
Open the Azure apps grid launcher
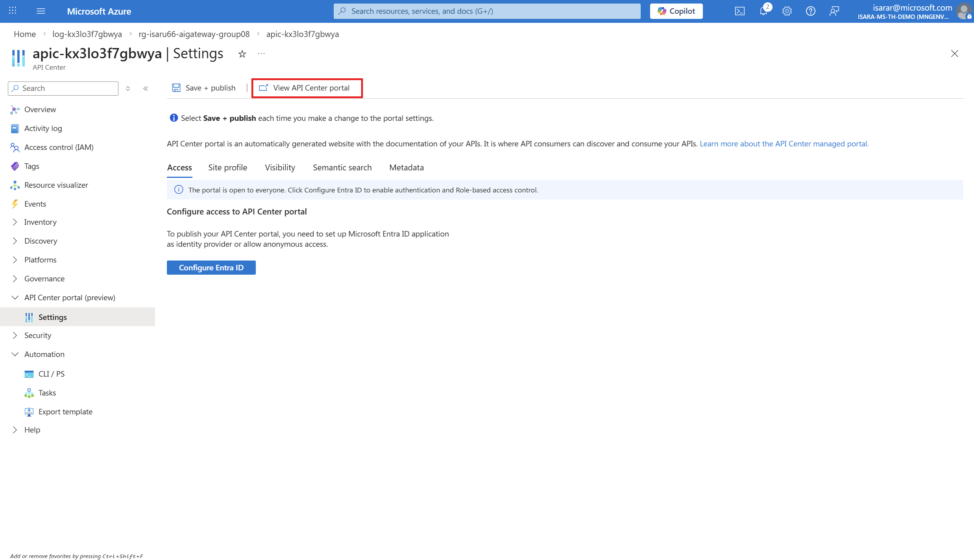click(x=13, y=11)
